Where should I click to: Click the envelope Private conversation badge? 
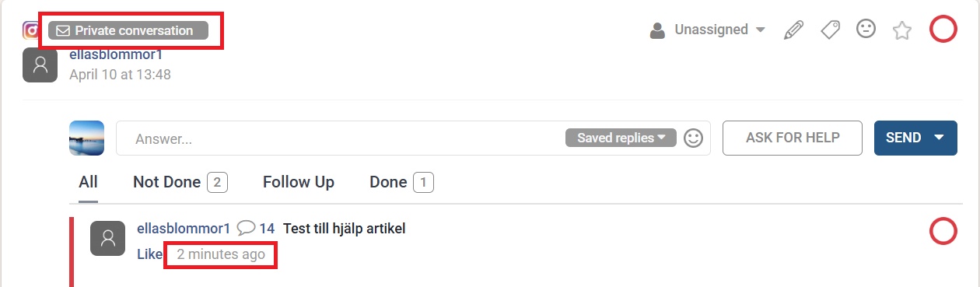tap(128, 31)
